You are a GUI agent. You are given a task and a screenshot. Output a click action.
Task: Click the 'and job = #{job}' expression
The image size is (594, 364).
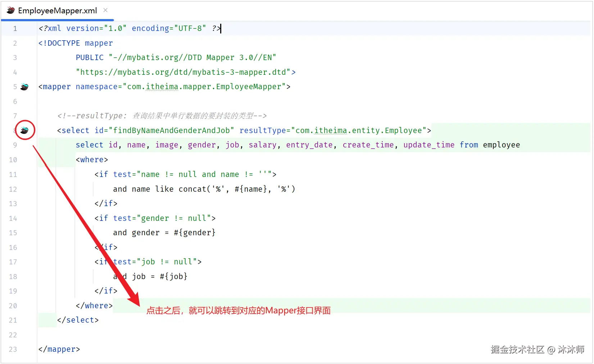coord(150,276)
